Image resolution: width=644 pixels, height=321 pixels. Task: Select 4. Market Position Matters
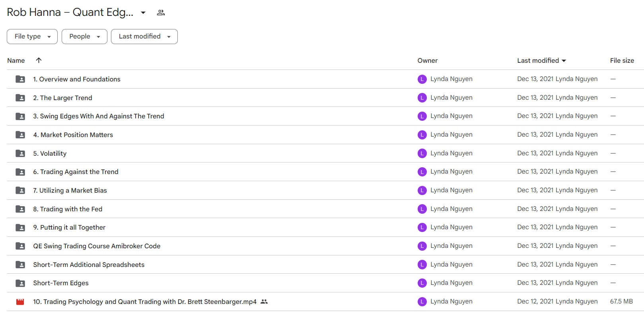pos(73,135)
